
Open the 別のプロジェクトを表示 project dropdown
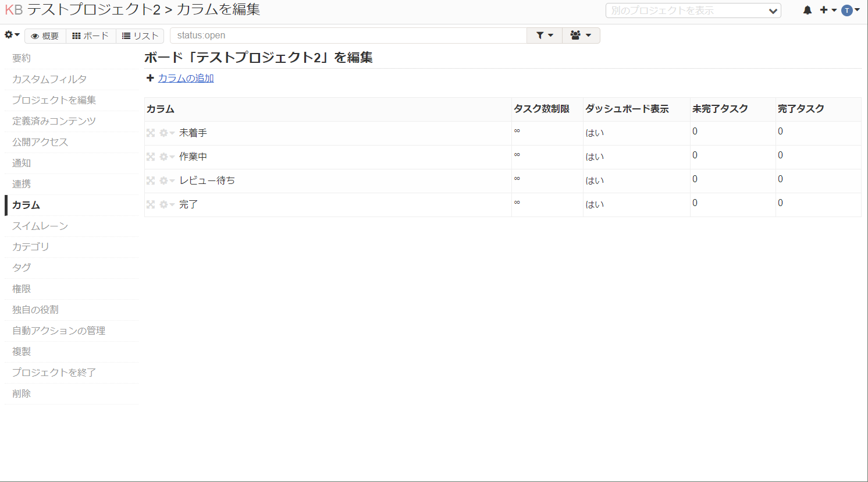point(692,10)
